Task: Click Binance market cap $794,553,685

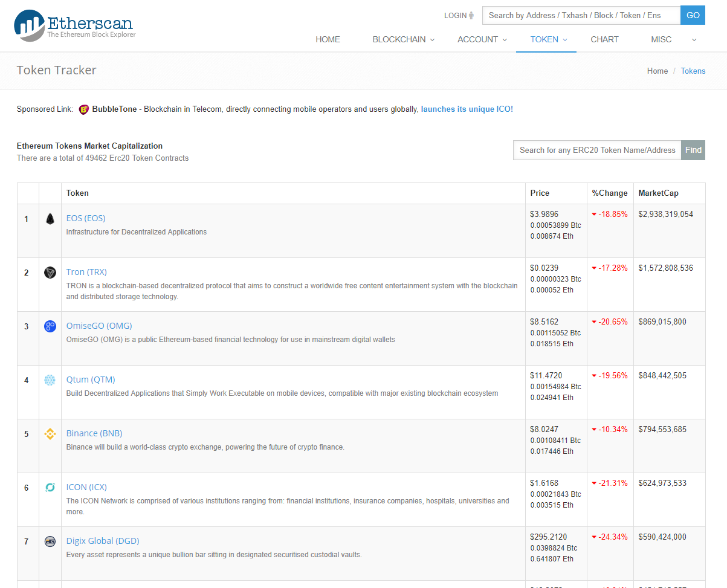Action: pyautogui.click(x=662, y=429)
